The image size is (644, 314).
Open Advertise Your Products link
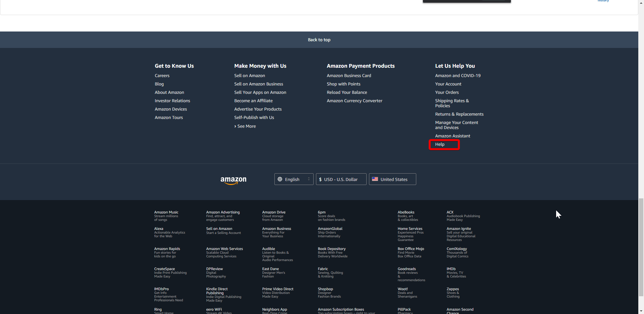point(258,109)
